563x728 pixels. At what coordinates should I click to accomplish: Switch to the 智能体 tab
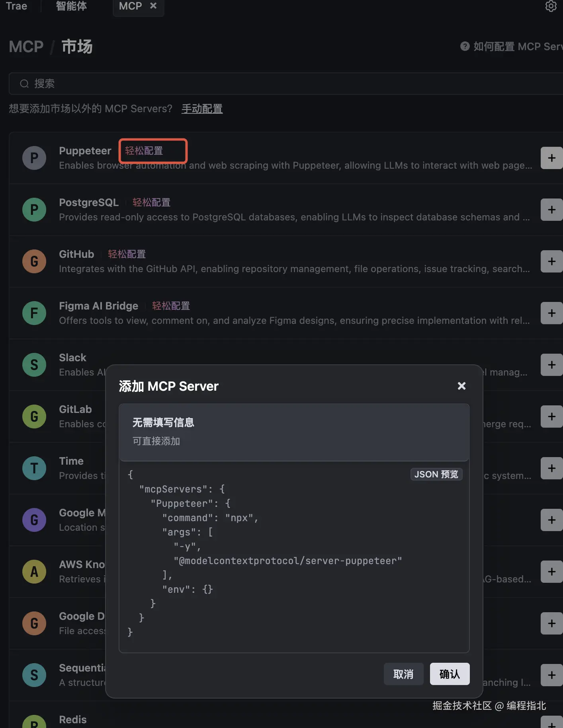click(71, 6)
